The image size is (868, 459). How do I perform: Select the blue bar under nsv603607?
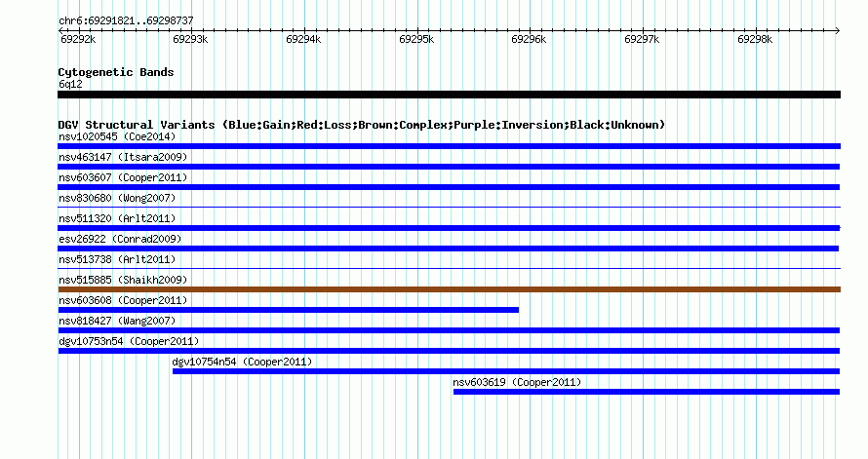pyautogui.click(x=449, y=187)
